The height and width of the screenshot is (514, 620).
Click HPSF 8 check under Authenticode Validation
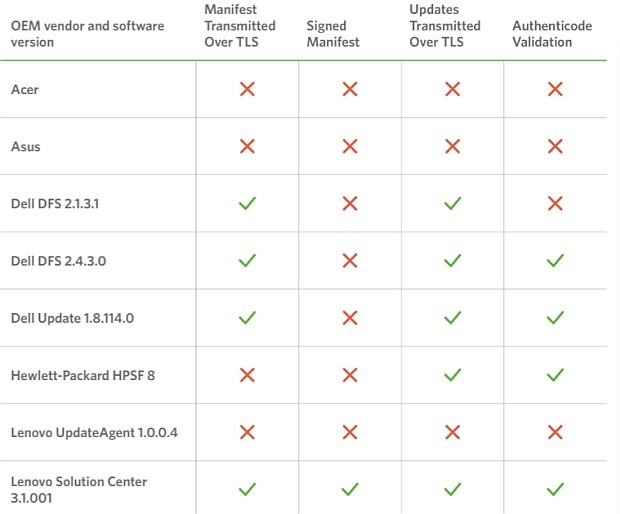[x=556, y=375]
